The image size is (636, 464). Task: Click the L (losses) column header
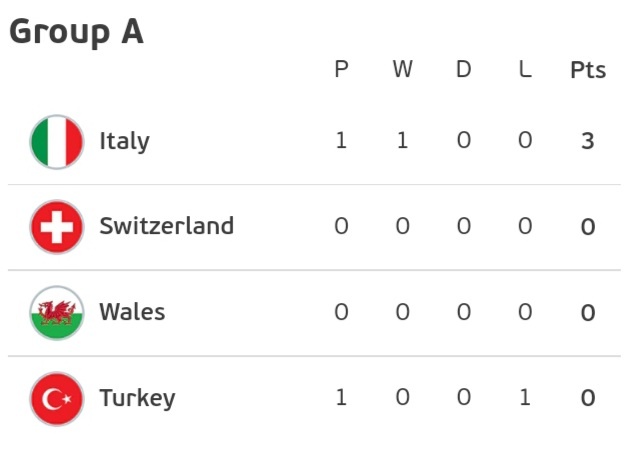click(525, 71)
